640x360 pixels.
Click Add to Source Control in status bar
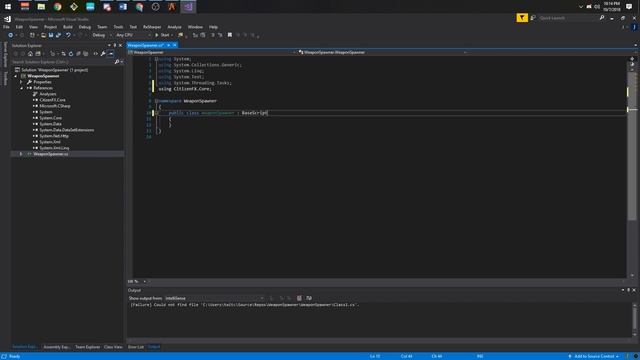pyautogui.click(x=593, y=356)
